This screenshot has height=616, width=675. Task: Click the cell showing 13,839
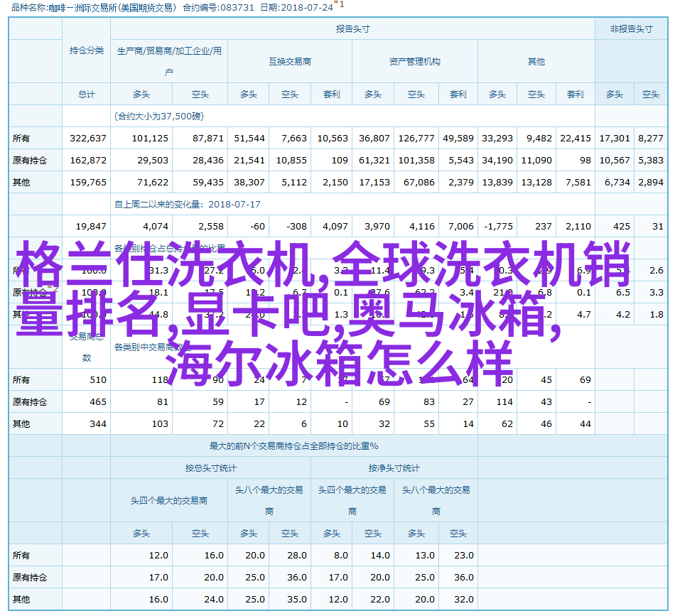[x=497, y=182]
